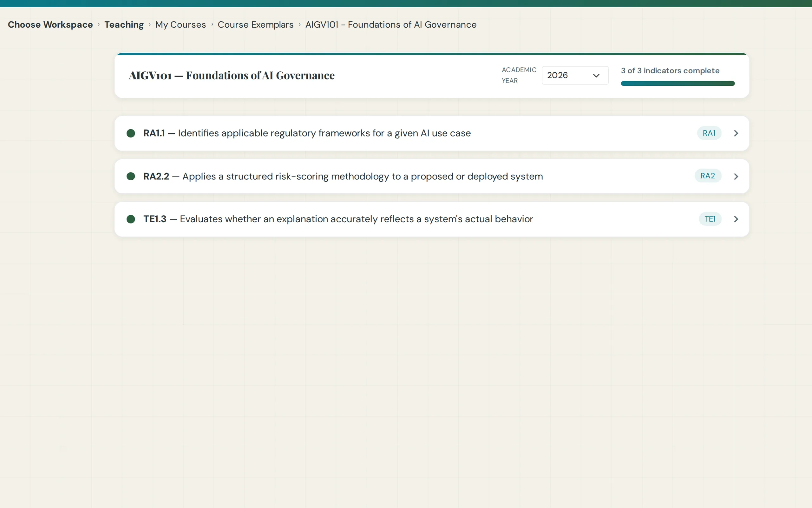Open My Courses breadcrumb
Image resolution: width=812 pixels, height=508 pixels.
180,24
